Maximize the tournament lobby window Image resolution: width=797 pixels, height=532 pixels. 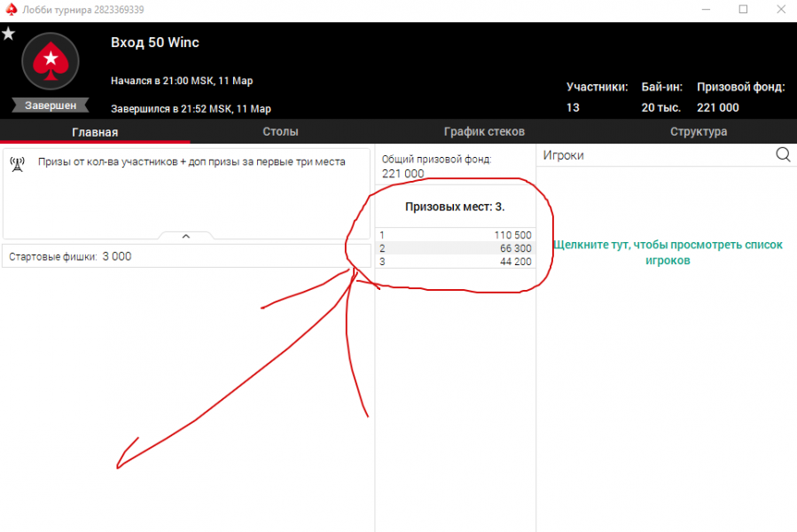point(743,10)
